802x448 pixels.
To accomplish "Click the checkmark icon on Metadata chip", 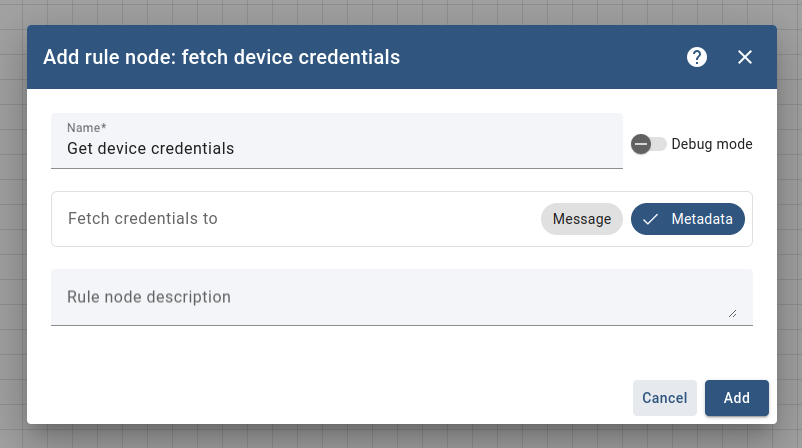I will [651, 219].
